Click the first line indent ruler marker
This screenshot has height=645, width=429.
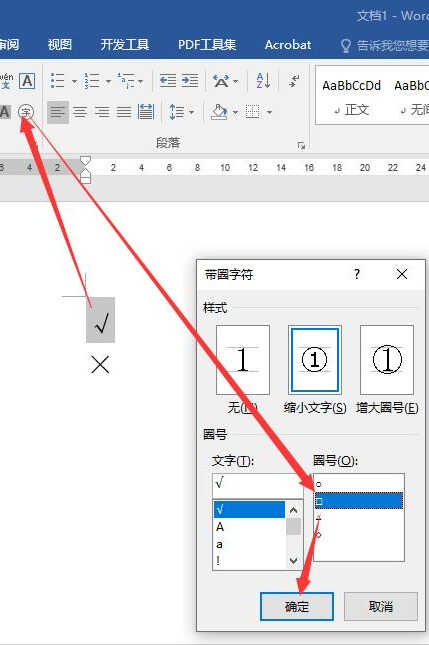click(85, 160)
